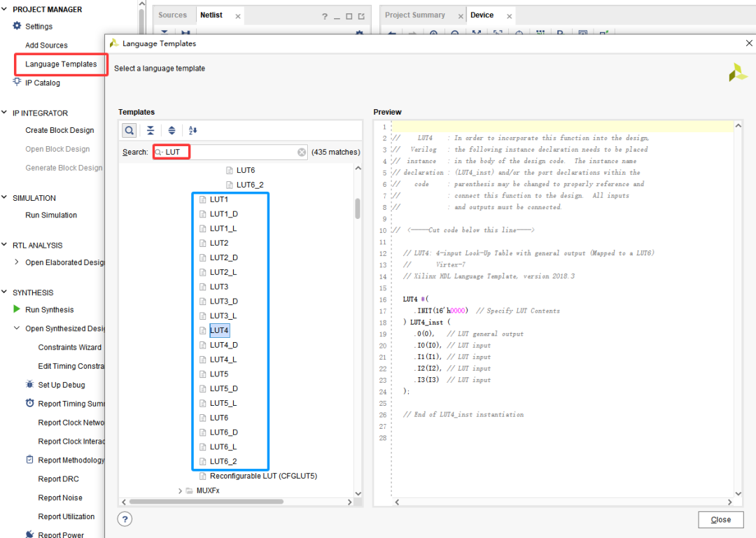The image size is (756, 538).
Task: Collapse the Open Synthesized Design section
Action: coord(17,329)
